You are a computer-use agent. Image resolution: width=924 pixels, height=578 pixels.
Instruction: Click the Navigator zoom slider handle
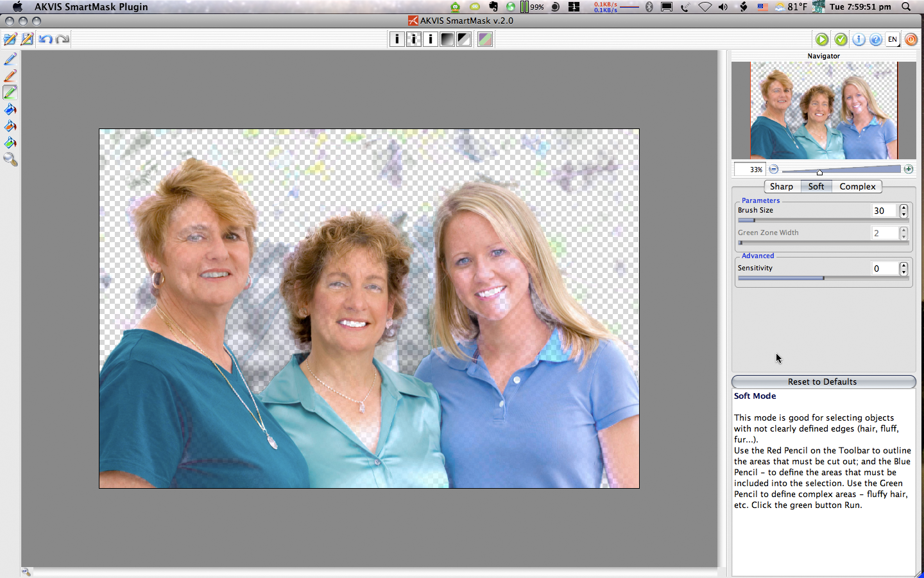click(819, 172)
